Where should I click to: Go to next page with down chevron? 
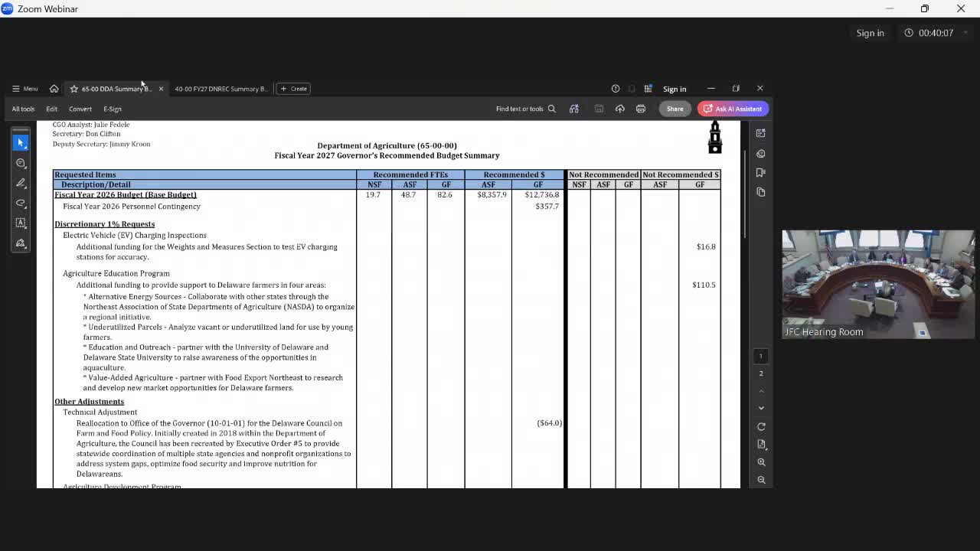pos(761,408)
